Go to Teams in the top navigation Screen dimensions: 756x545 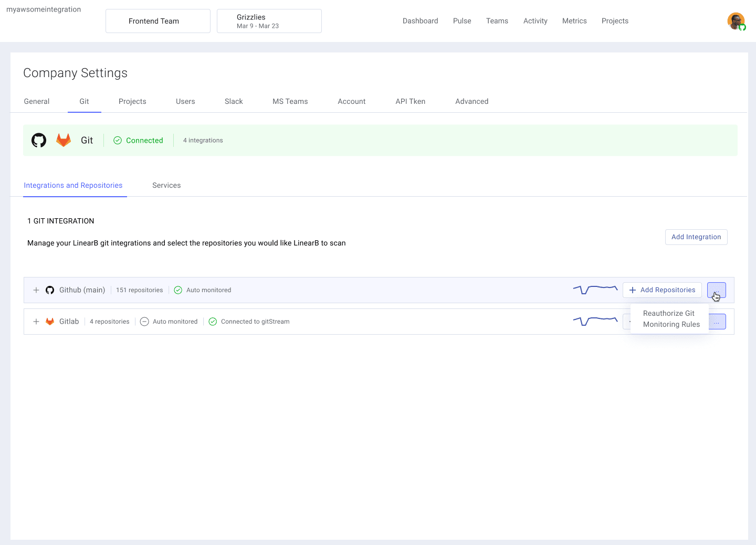[x=497, y=21]
